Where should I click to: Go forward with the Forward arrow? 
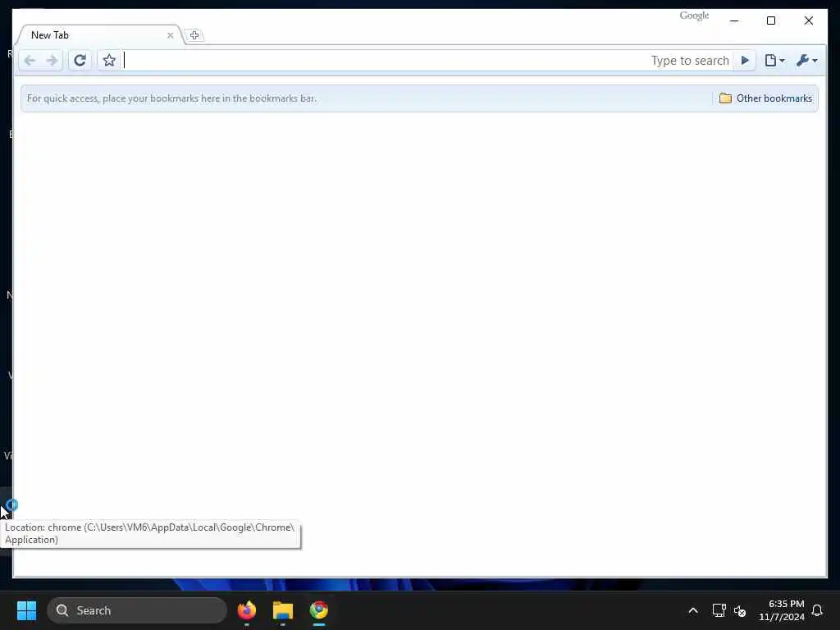coord(52,61)
